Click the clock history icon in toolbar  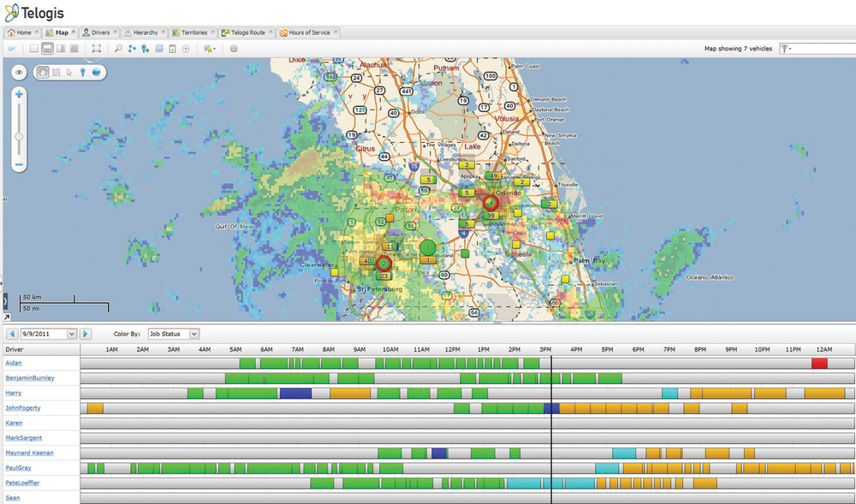(x=186, y=49)
